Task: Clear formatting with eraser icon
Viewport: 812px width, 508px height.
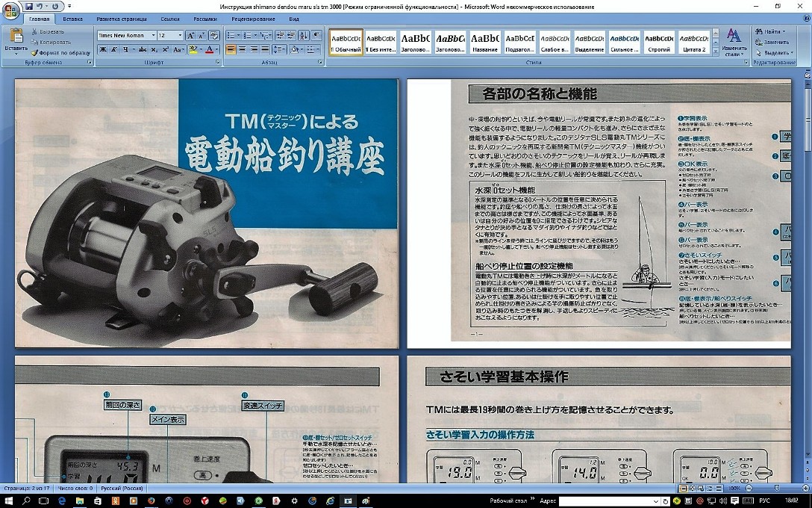Action: [214, 35]
